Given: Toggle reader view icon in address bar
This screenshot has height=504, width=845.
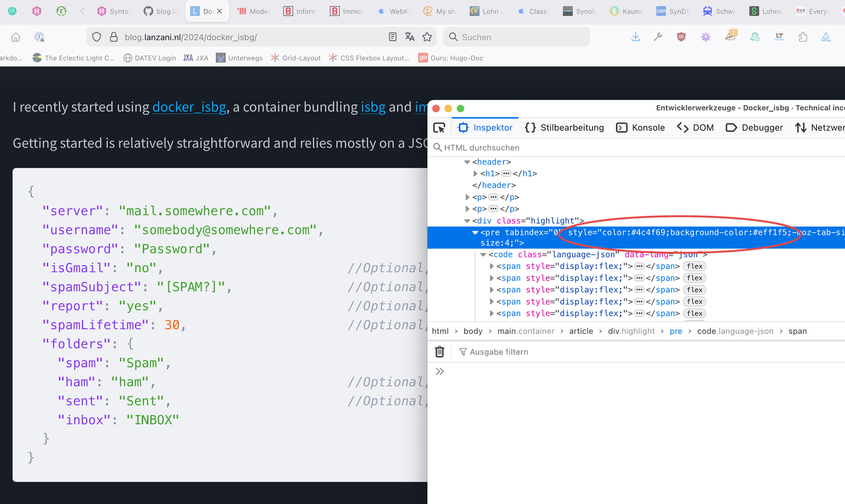Looking at the screenshot, I should point(393,37).
